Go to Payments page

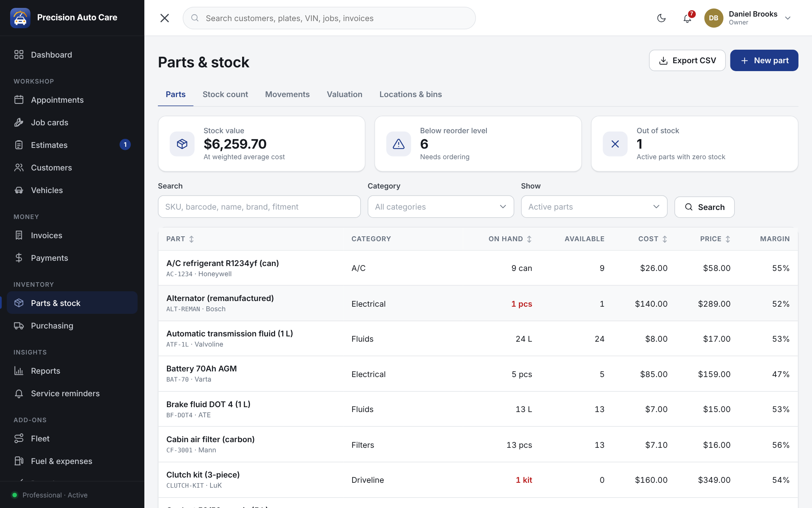pyautogui.click(x=72, y=258)
